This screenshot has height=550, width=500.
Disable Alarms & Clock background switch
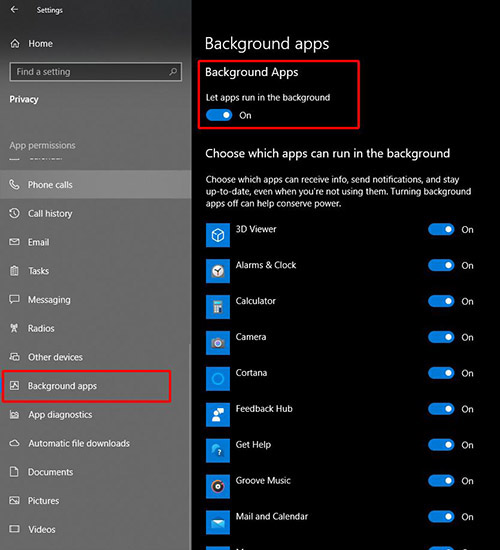click(441, 265)
